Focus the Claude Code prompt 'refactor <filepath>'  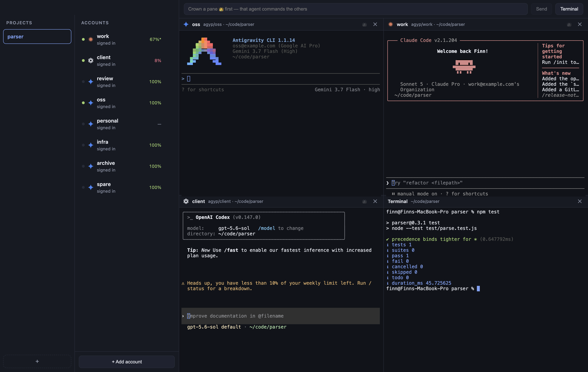coord(485,183)
